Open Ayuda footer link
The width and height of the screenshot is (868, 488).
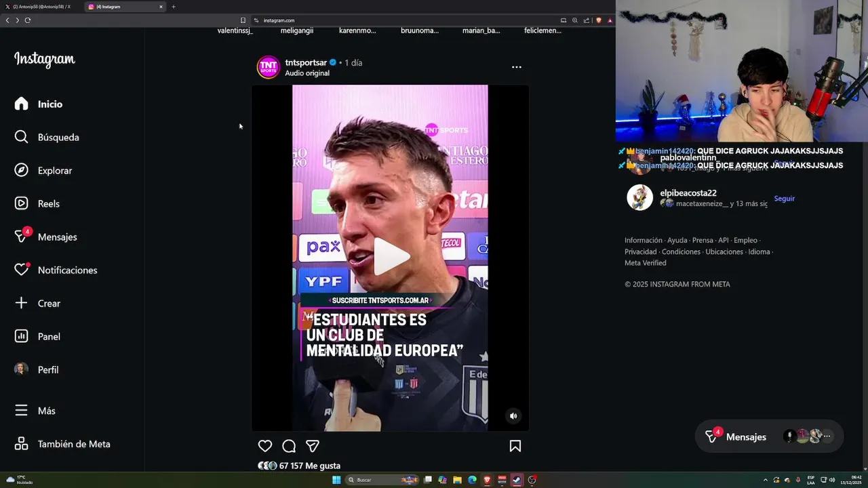[x=677, y=241]
